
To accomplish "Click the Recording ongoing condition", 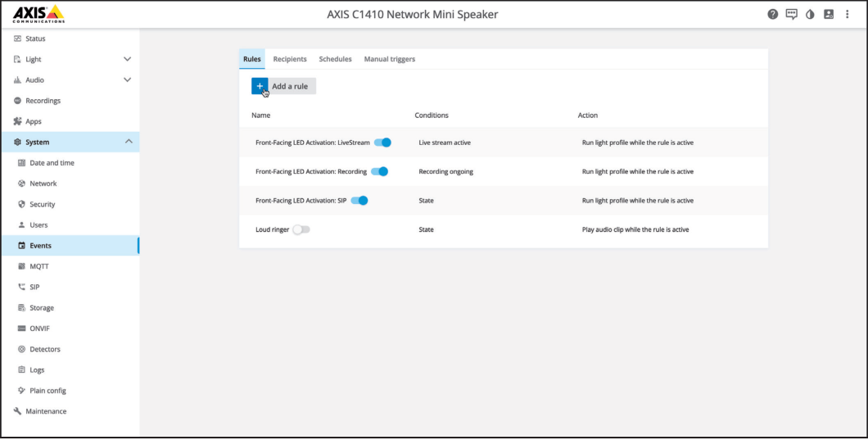I will point(446,172).
